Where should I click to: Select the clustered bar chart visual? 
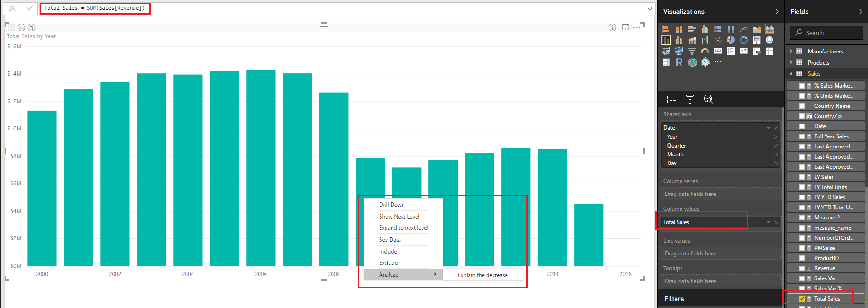pyautogui.click(x=692, y=29)
